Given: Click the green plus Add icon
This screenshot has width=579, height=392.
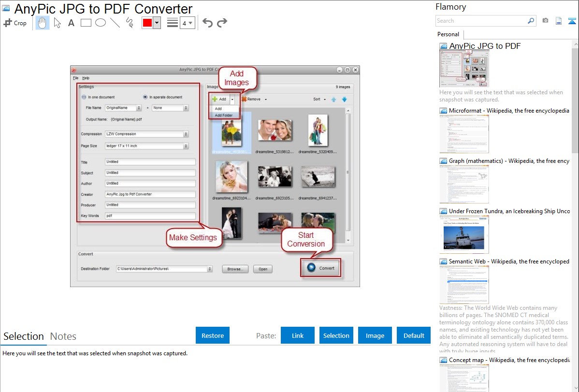Looking at the screenshot, I should point(215,99).
